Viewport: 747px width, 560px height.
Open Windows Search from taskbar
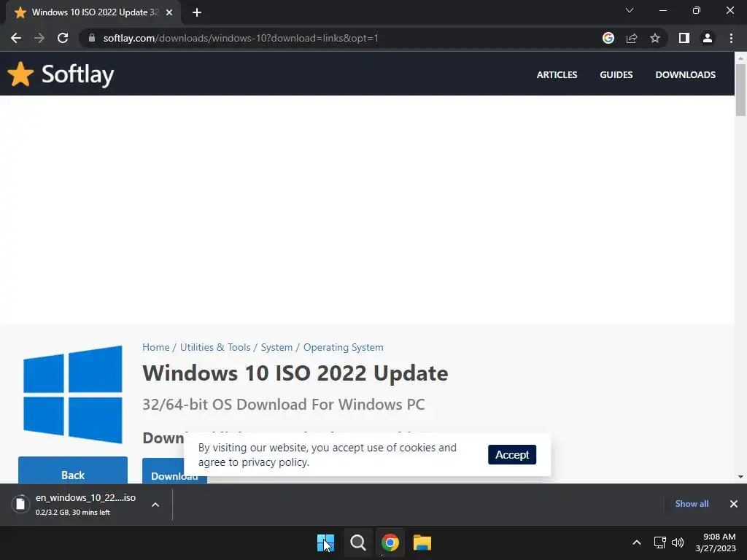click(x=357, y=542)
